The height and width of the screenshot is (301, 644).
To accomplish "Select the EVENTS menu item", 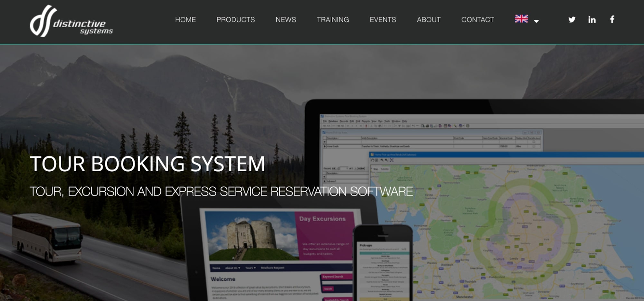I will 383,20.
